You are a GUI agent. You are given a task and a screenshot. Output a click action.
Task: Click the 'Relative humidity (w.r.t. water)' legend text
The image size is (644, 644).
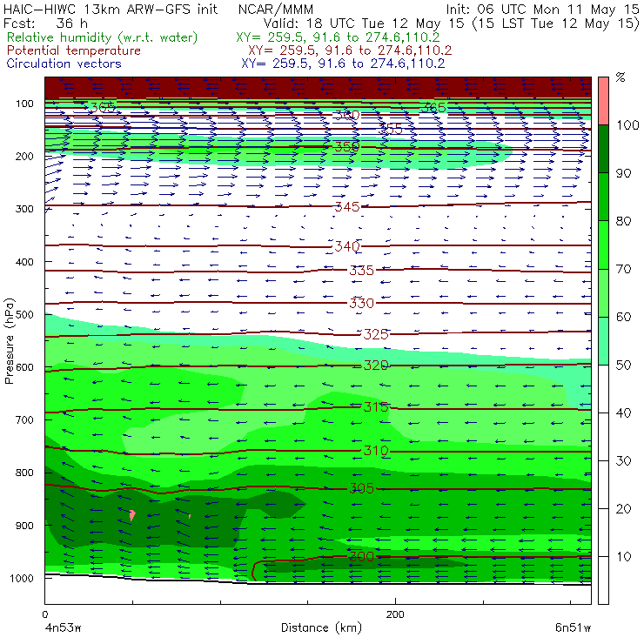point(103,37)
